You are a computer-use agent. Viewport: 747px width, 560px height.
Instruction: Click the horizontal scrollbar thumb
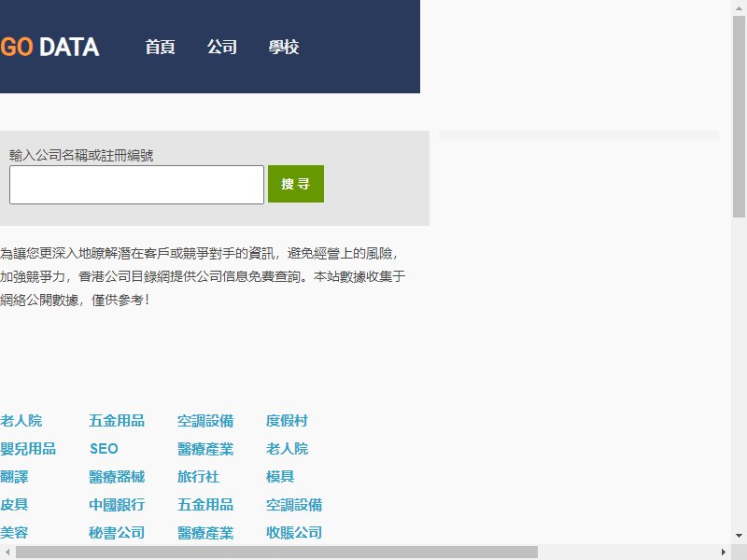276,552
